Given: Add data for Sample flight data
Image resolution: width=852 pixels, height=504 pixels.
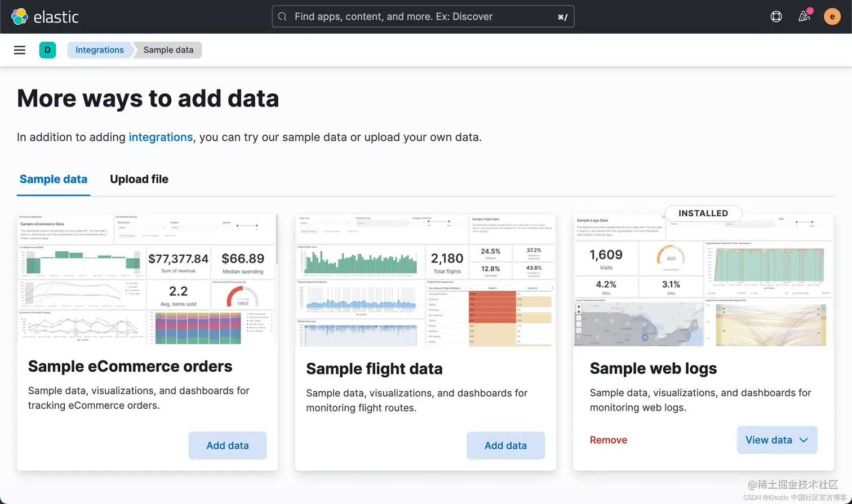Looking at the screenshot, I should click(505, 445).
